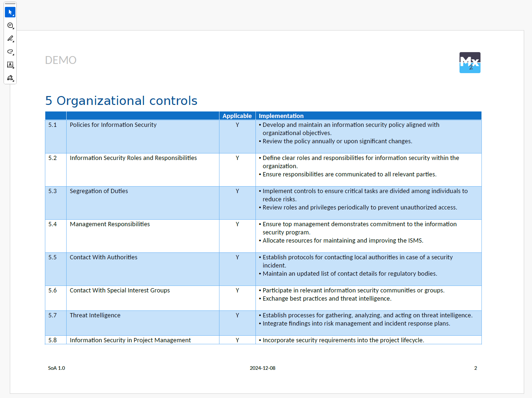Grab the toolbar drag handle bar
Viewport: 532px width, 398px height.
pos(10,4)
